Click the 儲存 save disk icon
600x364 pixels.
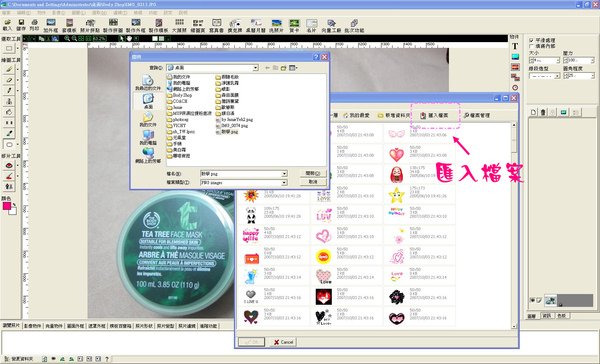click(x=21, y=25)
